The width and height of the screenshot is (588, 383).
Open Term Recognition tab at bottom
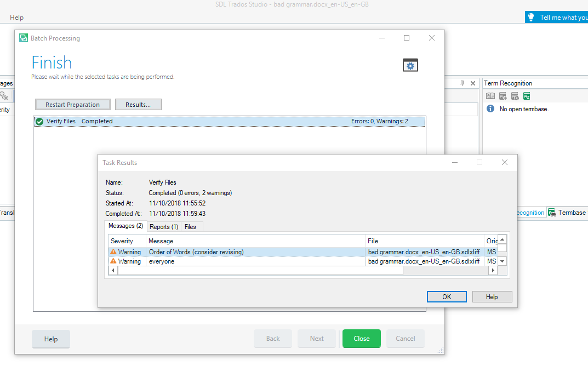coord(530,213)
